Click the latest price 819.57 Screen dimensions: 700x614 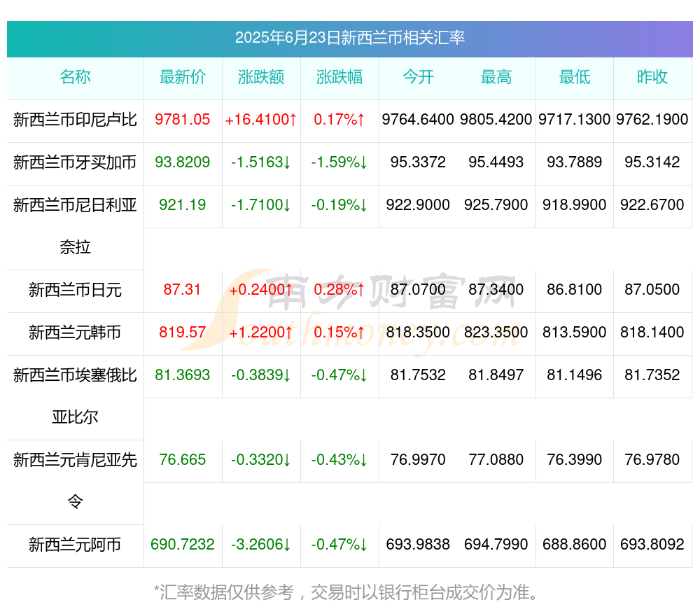[183, 333]
